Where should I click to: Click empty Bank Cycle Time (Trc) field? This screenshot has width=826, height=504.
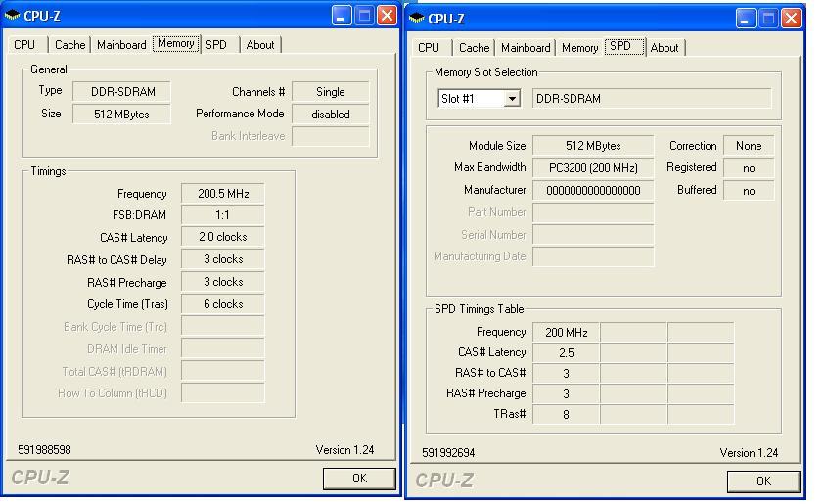click(223, 326)
